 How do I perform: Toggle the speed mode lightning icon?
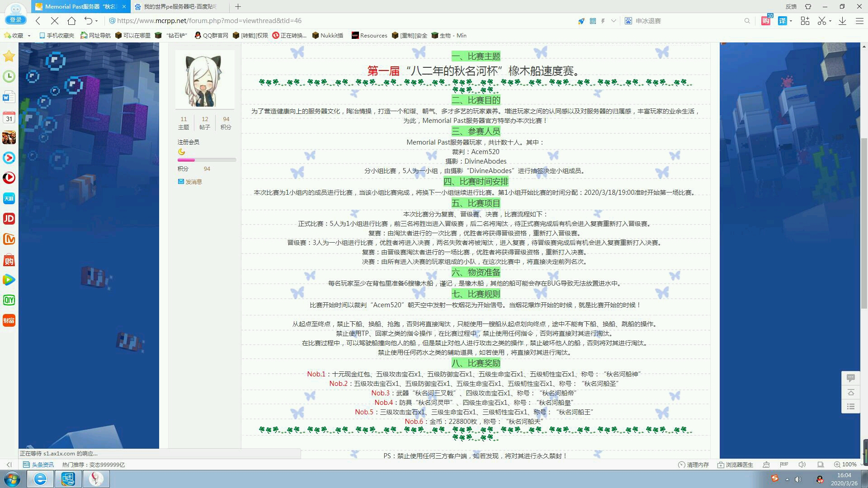(603, 21)
